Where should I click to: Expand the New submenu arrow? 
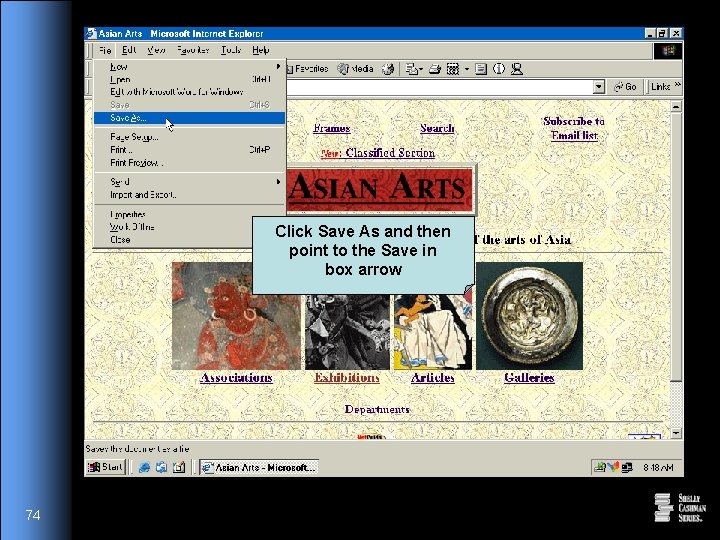click(x=278, y=67)
